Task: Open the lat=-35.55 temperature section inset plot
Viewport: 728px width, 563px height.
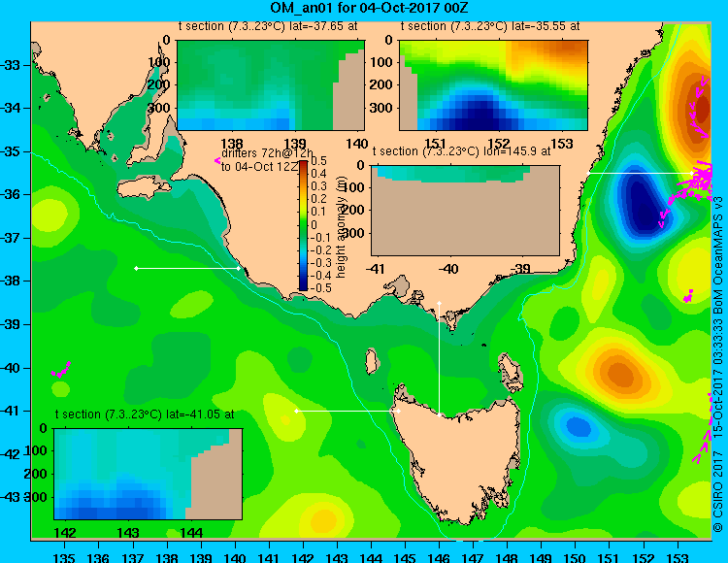Action: click(x=493, y=85)
